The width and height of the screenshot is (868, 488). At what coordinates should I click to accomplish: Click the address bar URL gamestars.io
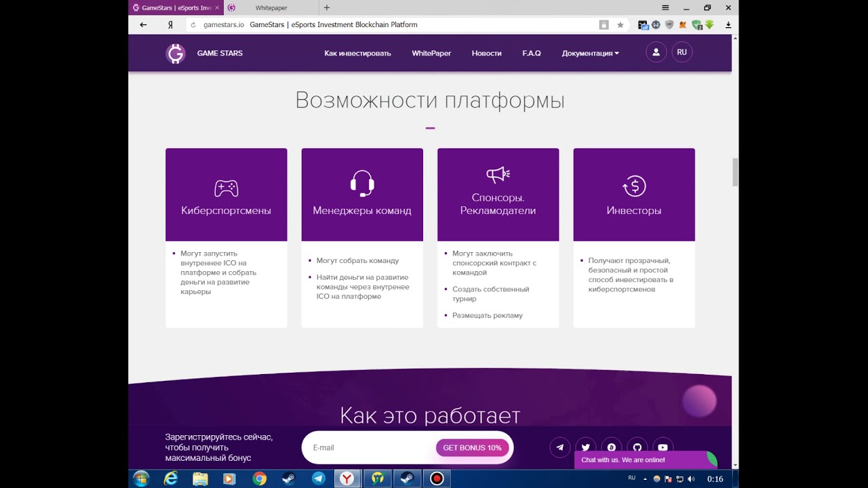224,24
